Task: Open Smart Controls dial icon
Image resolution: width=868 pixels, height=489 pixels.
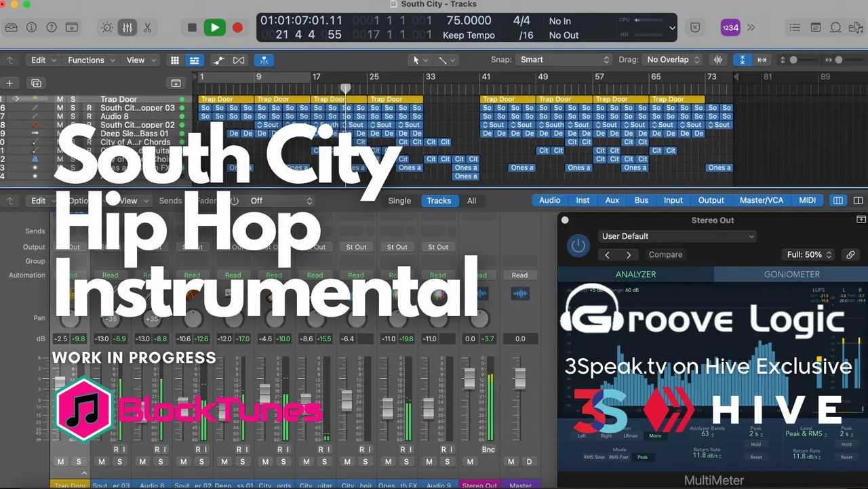Action: (107, 28)
